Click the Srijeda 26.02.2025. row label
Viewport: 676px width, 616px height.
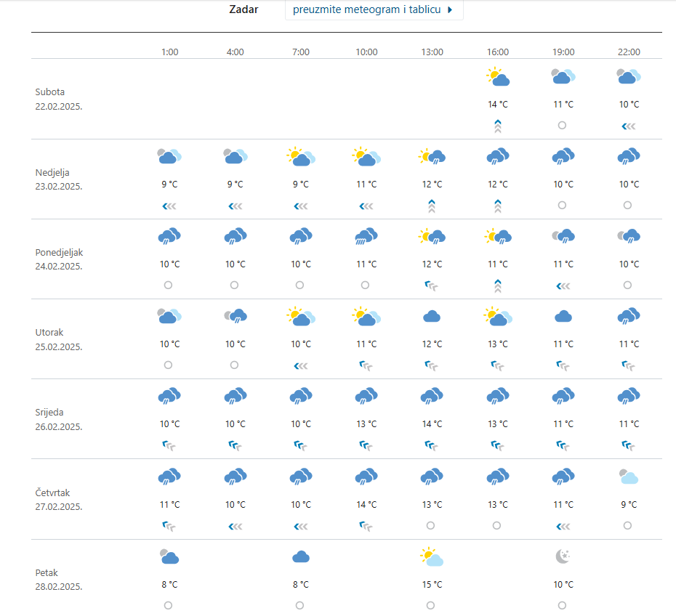pos(59,419)
